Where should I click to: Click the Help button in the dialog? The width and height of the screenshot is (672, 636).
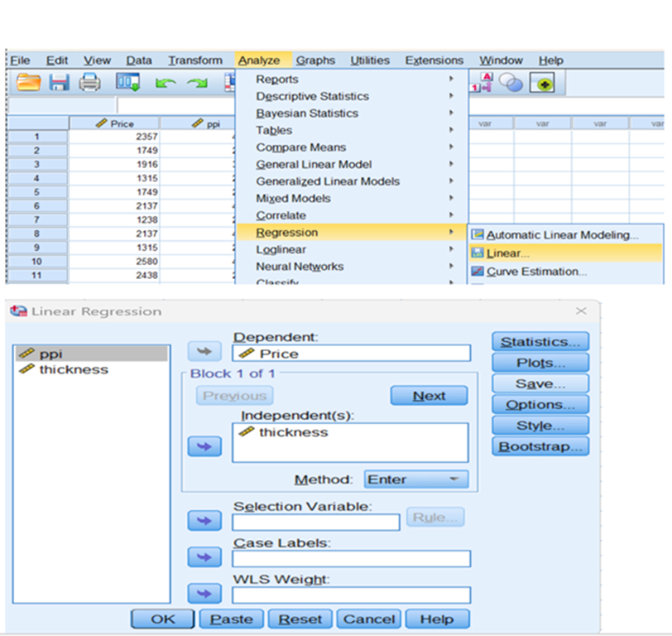437,619
